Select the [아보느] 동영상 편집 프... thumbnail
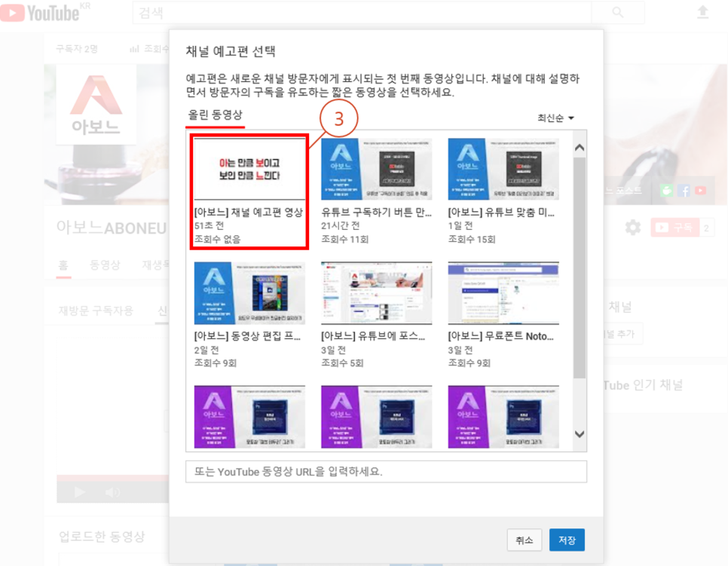 [249, 293]
